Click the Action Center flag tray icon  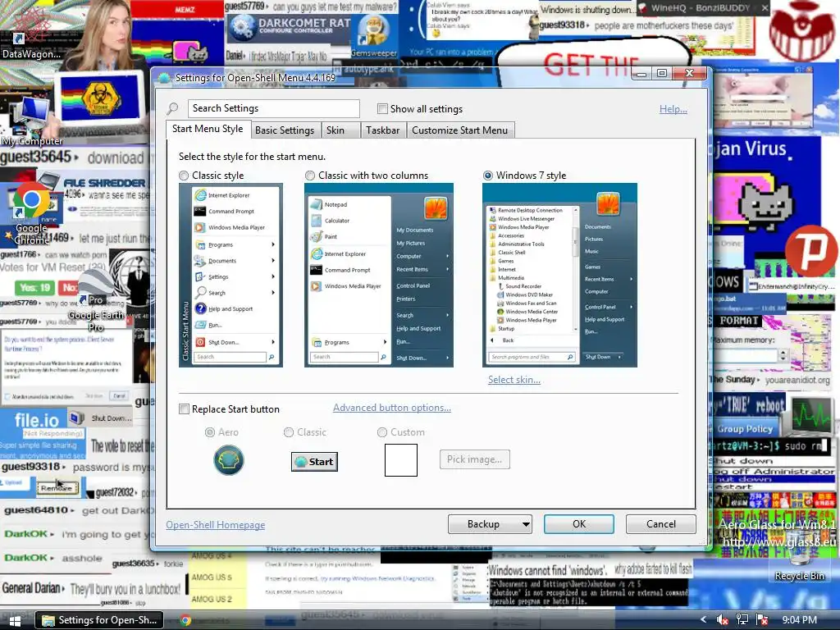(x=762, y=620)
